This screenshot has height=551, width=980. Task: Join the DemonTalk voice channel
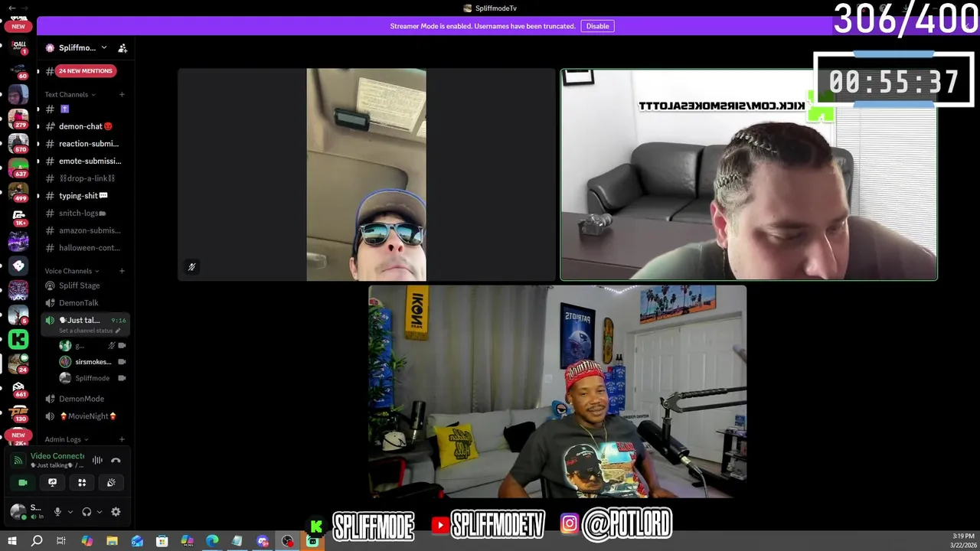[85, 303]
